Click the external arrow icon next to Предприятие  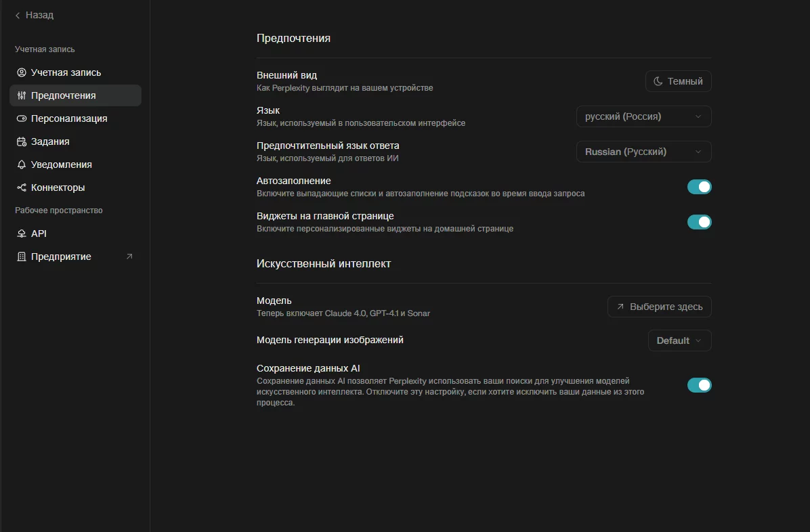pyautogui.click(x=129, y=257)
